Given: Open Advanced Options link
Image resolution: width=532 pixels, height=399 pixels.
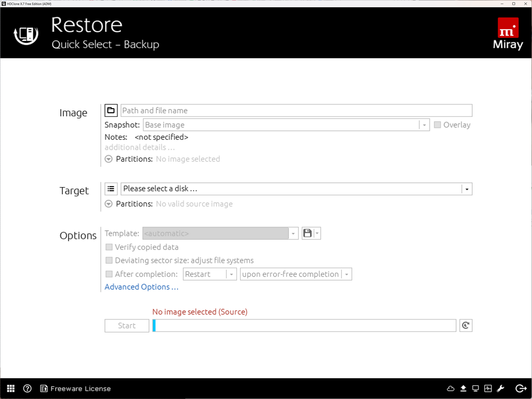Looking at the screenshot, I should pyautogui.click(x=141, y=287).
